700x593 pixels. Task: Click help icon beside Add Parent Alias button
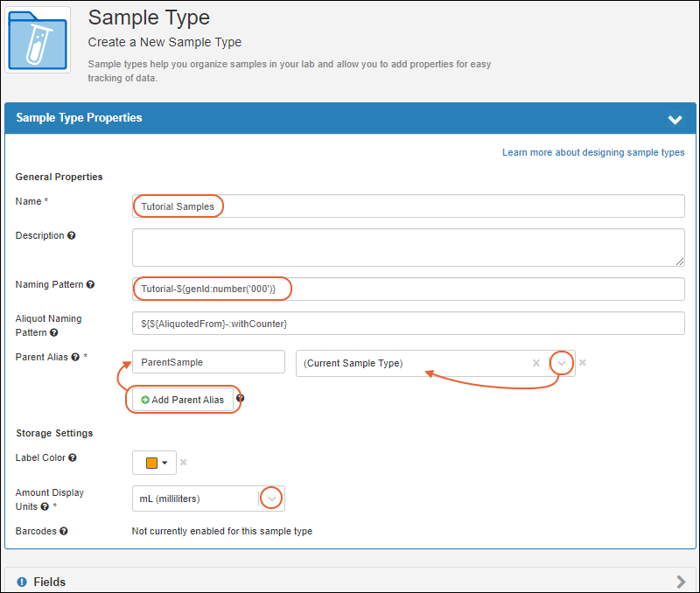point(240,399)
